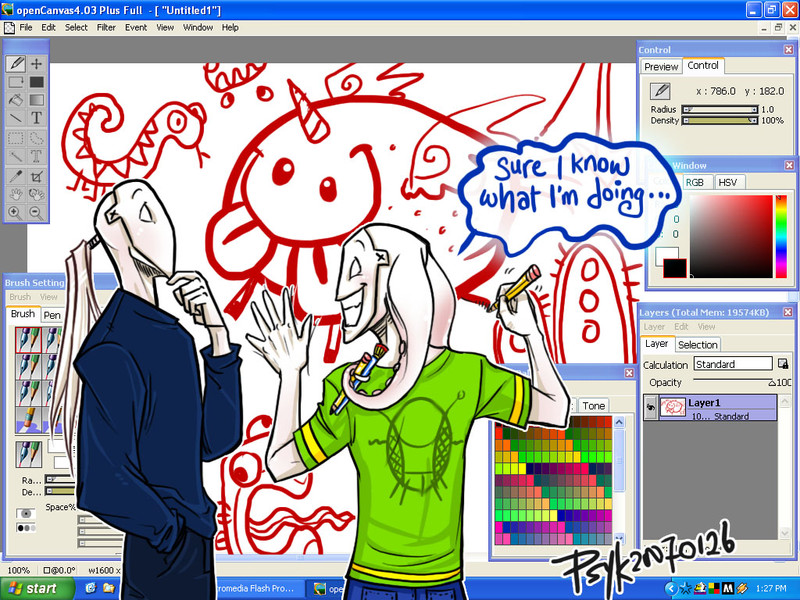The width and height of the screenshot is (800, 600).
Task: Select the Paint Bucket fill tool
Action: (16, 100)
